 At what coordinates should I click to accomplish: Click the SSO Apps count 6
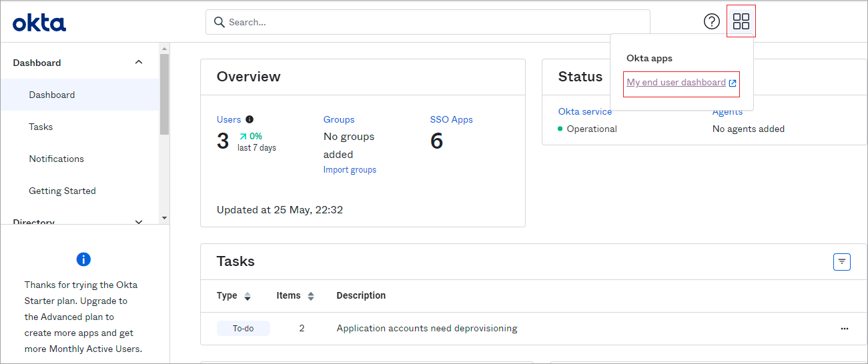click(x=436, y=141)
